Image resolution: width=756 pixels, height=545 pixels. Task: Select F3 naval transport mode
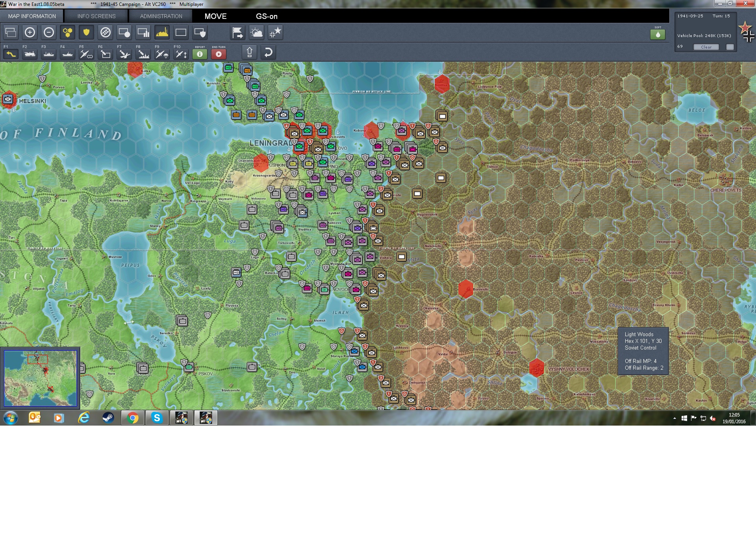click(49, 54)
